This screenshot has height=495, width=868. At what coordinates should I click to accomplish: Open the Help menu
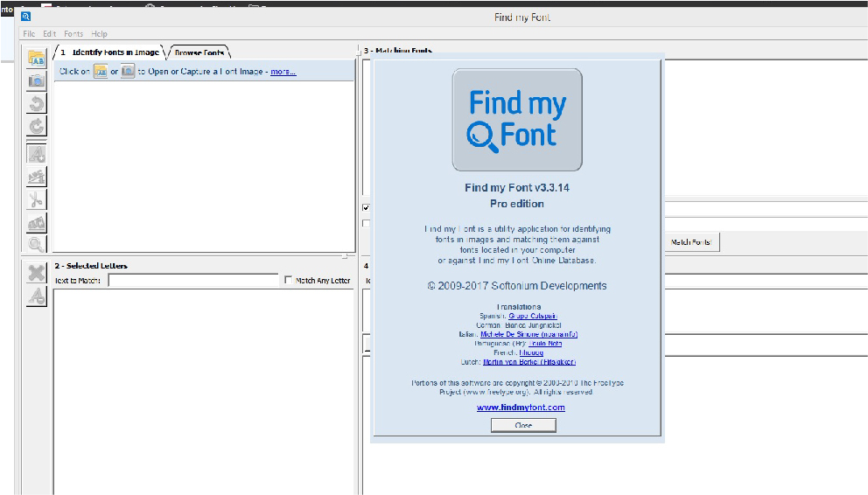point(99,34)
